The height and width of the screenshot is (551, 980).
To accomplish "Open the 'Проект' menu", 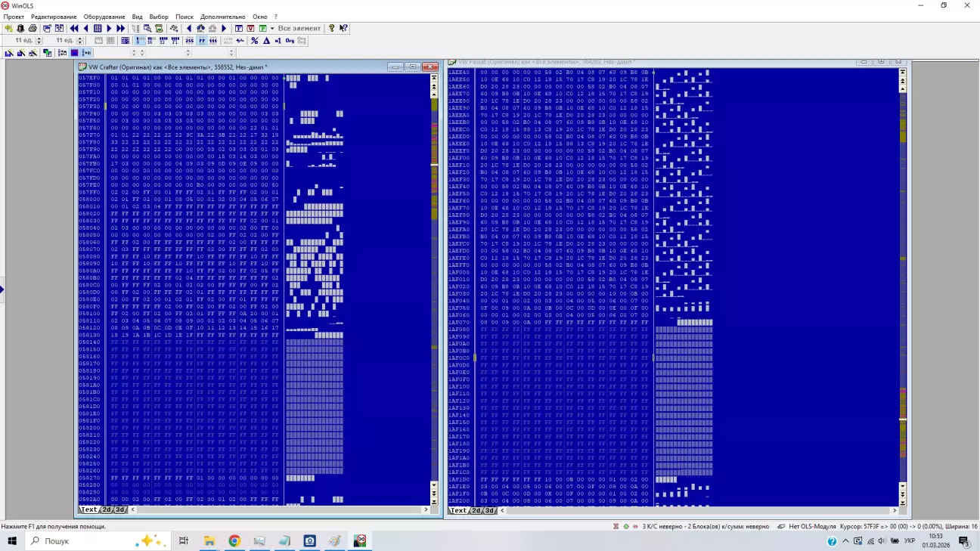I will (x=14, y=17).
